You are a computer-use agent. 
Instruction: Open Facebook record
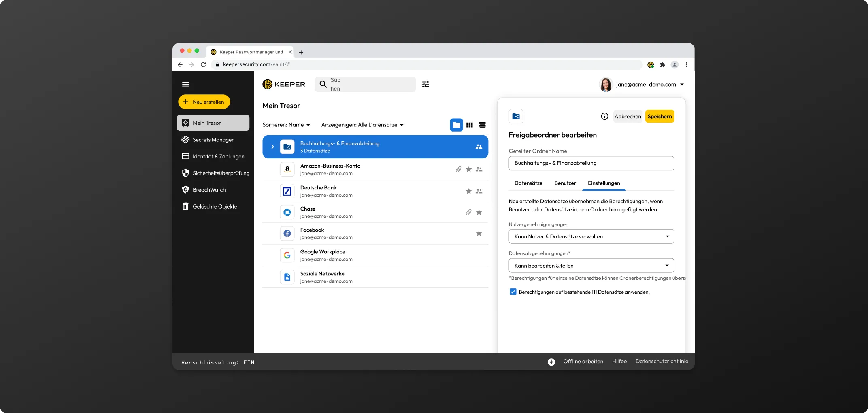point(375,233)
